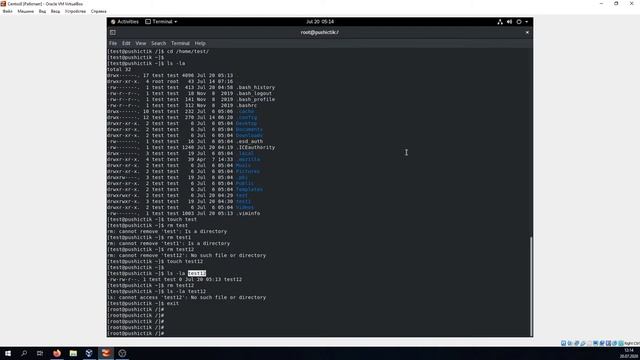Click the .bash_logout filename in listing
640x360 pixels.
[x=254, y=93]
